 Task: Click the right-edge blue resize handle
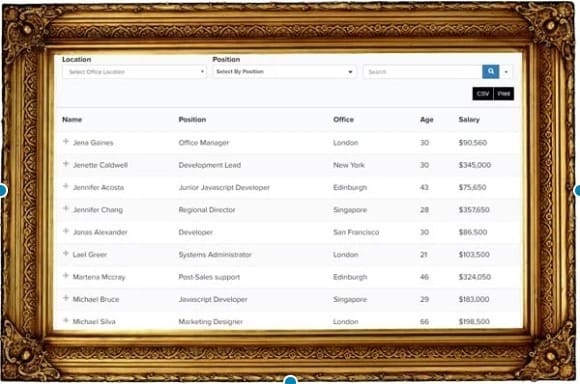pyautogui.click(x=577, y=191)
